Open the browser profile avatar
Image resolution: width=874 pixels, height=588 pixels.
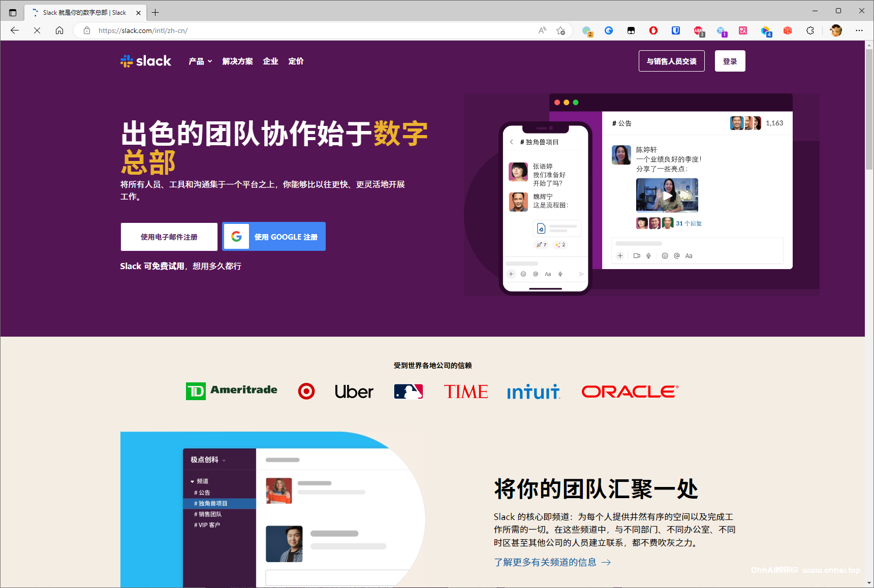point(836,30)
